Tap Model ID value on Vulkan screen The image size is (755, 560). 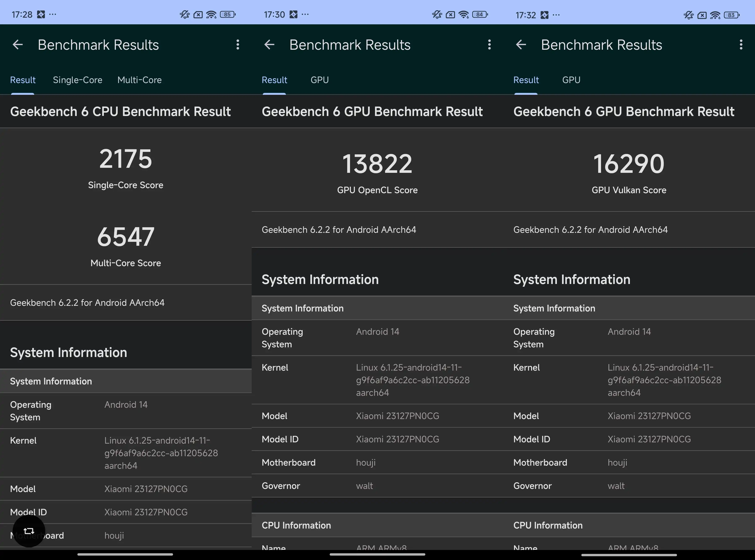(649, 439)
